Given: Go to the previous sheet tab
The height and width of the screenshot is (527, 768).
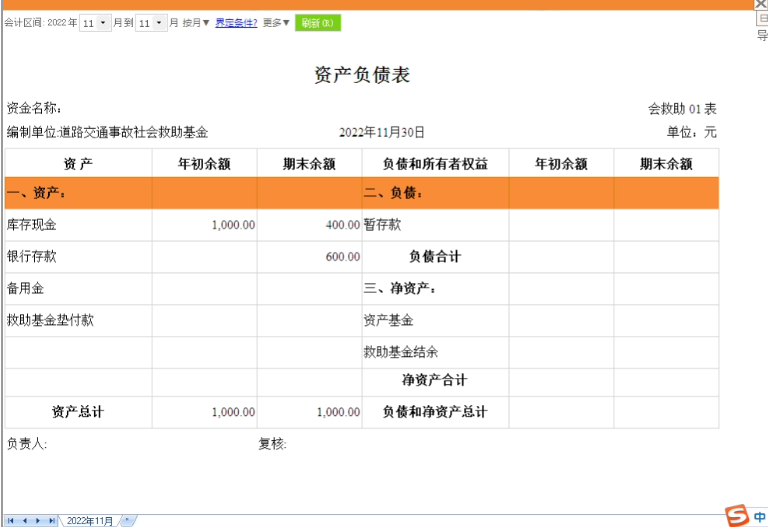Looking at the screenshot, I should pyautogui.click(x=25, y=521).
